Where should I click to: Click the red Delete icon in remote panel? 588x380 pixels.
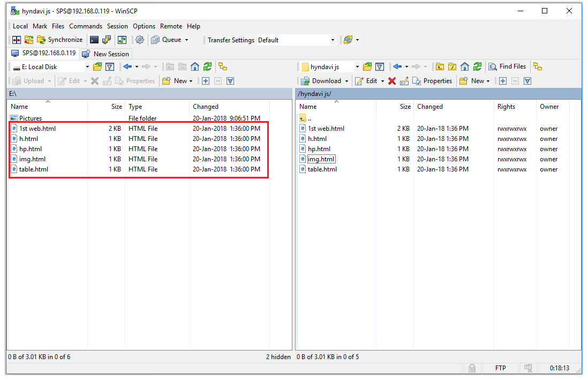pyautogui.click(x=392, y=81)
